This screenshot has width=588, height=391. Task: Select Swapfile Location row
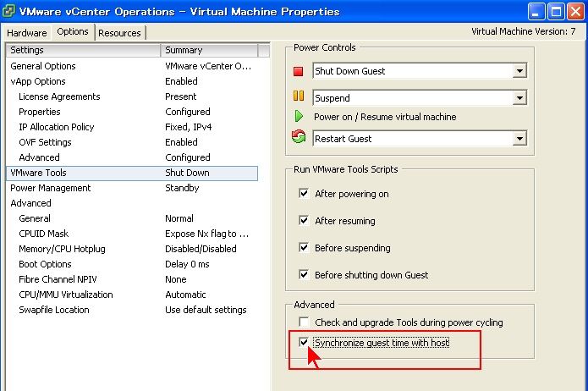(x=132, y=310)
